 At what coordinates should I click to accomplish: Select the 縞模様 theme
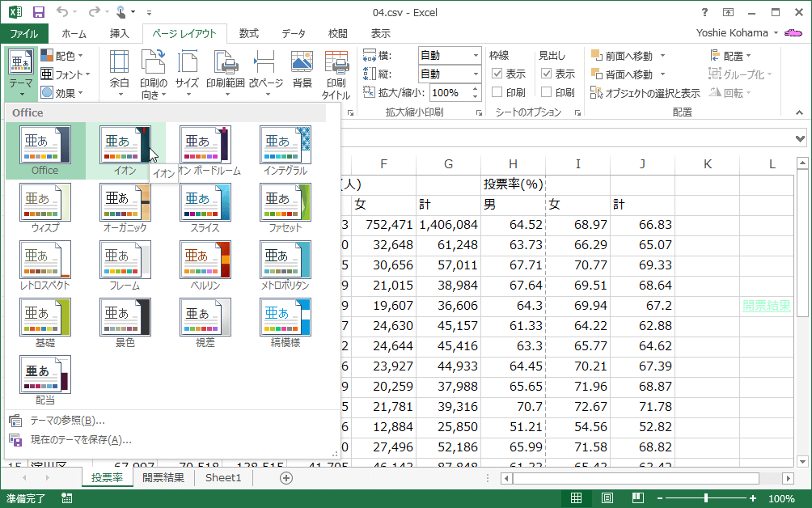(x=285, y=323)
